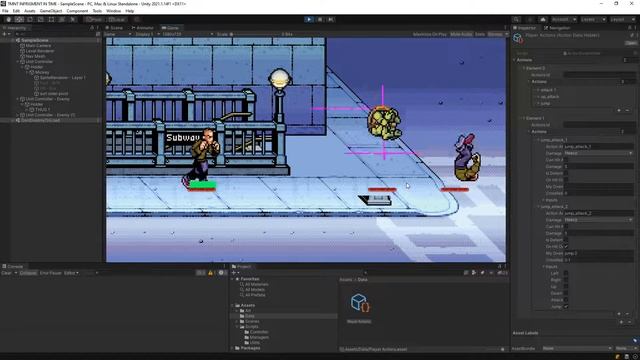The height and width of the screenshot is (360, 640).
Task: Click the Play button in the top toolbar
Action: 309,19
